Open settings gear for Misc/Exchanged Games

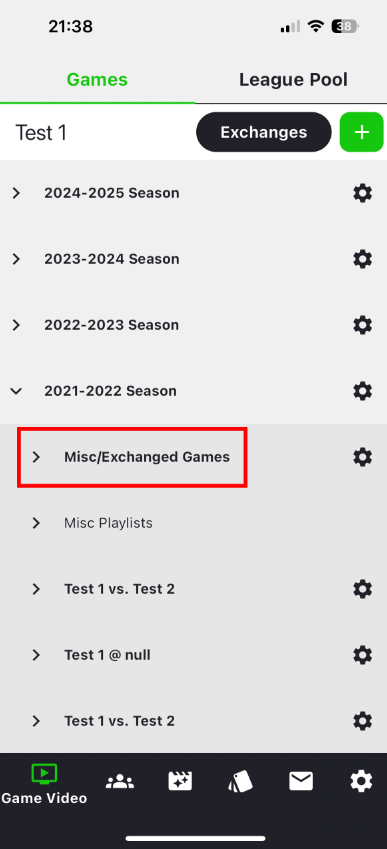pos(362,457)
